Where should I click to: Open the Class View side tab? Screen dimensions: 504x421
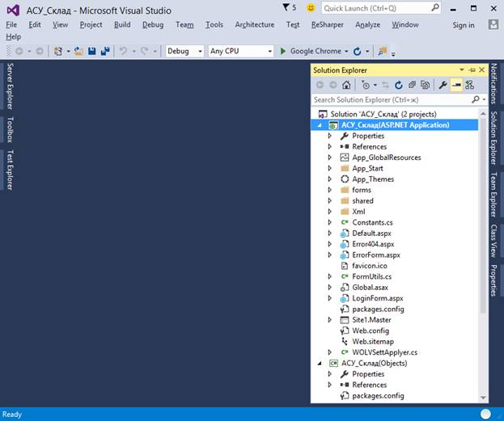(x=493, y=241)
